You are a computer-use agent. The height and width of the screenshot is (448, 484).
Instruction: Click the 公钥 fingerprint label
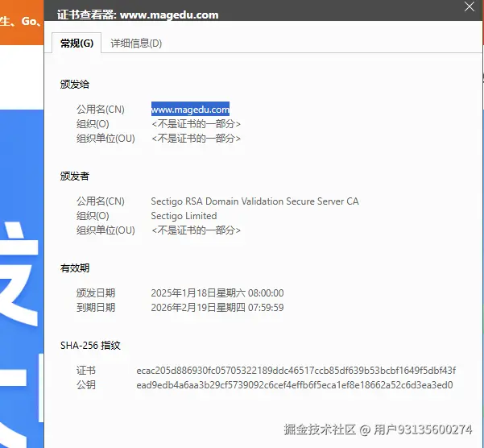(x=86, y=385)
